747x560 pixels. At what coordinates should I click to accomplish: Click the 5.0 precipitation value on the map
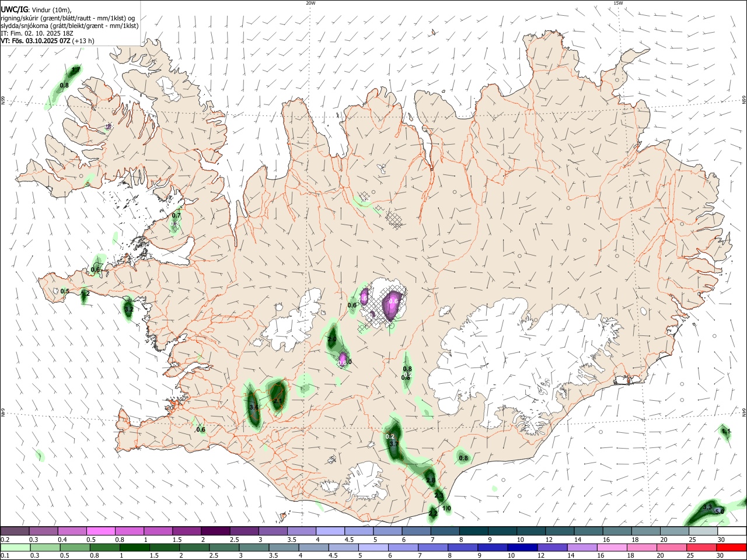click(719, 512)
